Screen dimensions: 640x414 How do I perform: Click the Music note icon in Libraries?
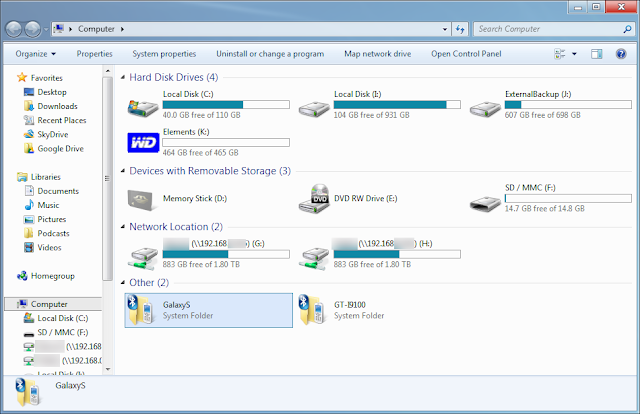29,205
